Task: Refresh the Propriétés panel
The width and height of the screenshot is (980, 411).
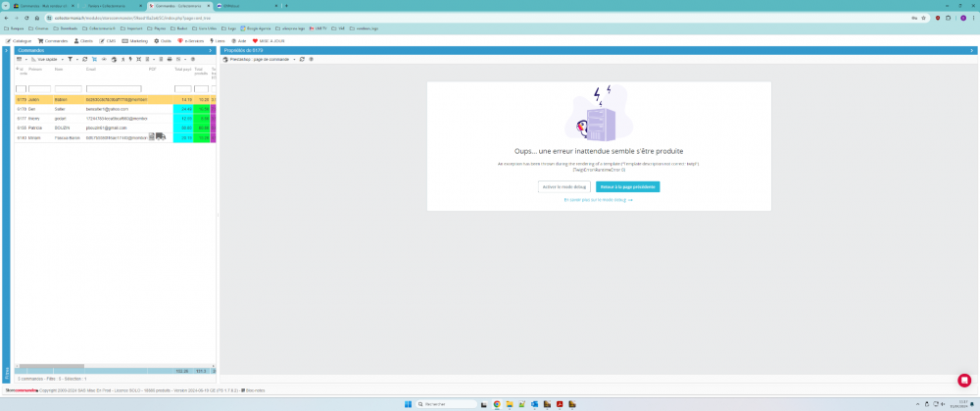Action: pyautogui.click(x=302, y=59)
